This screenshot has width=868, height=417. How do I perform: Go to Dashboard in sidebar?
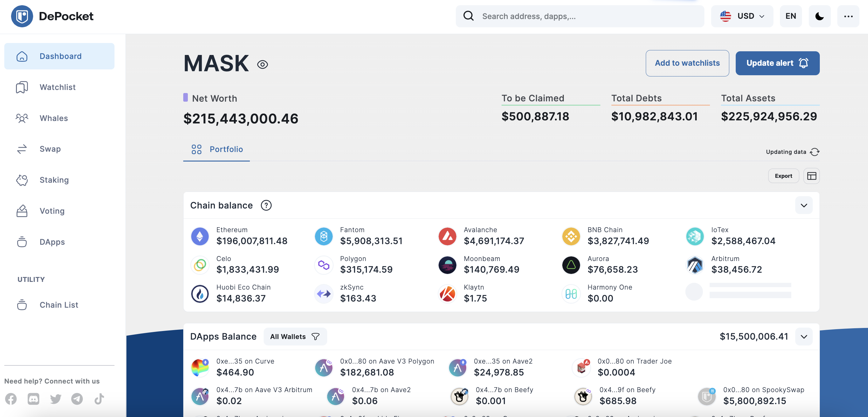pyautogui.click(x=59, y=56)
